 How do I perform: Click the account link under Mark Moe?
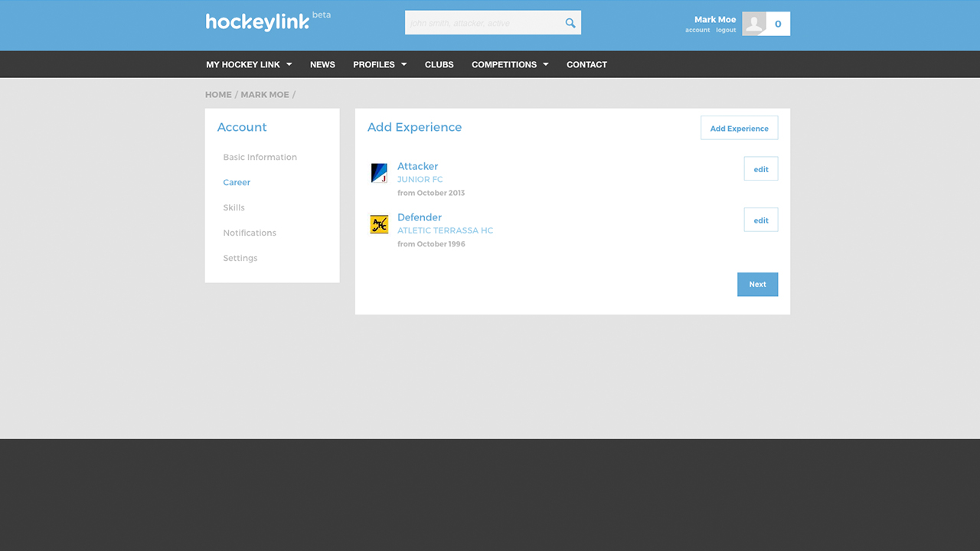pos(697,31)
